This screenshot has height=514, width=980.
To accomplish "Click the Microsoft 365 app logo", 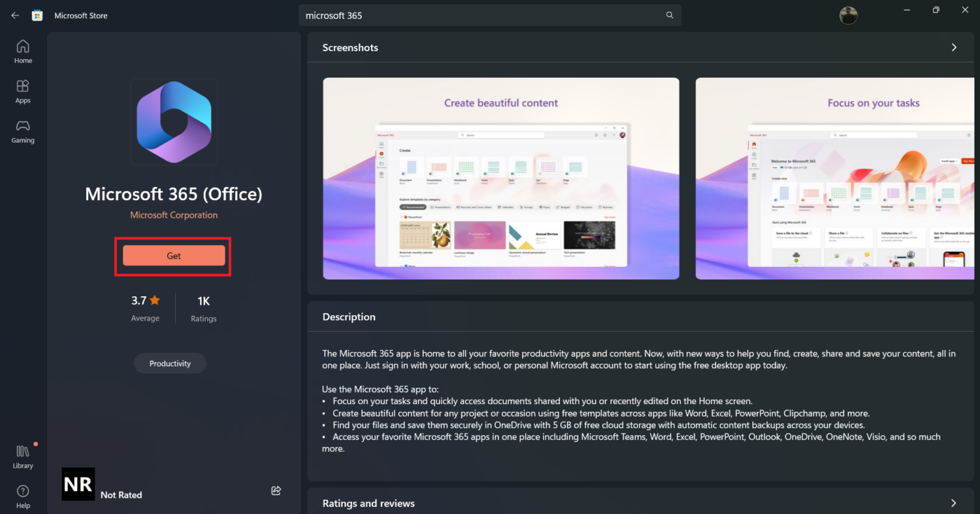I will pyautogui.click(x=174, y=122).
